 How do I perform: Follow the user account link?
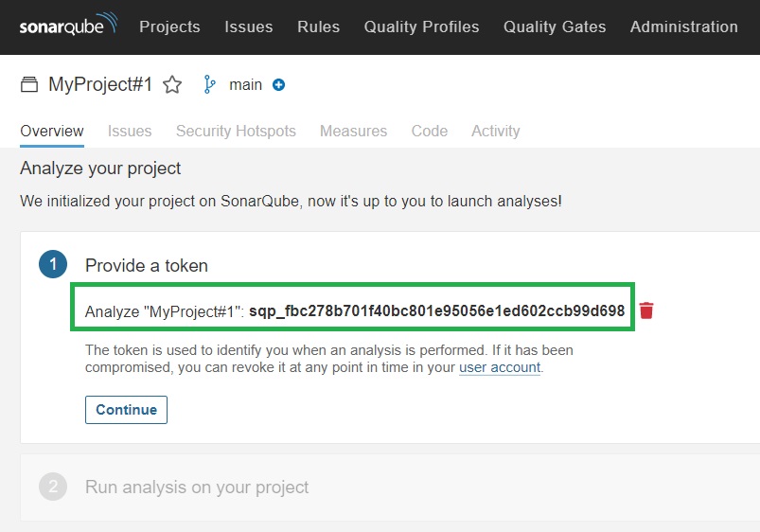pyautogui.click(x=500, y=367)
